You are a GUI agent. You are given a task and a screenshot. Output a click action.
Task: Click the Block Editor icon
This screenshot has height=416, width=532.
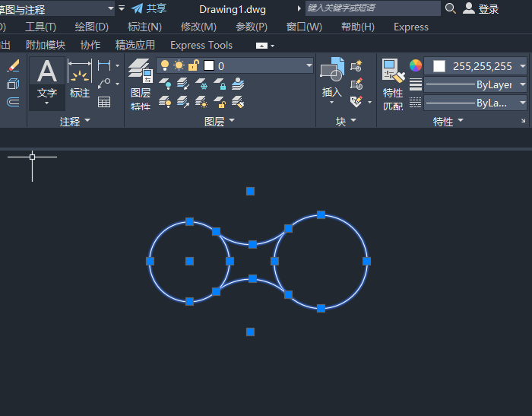pyautogui.click(x=356, y=84)
